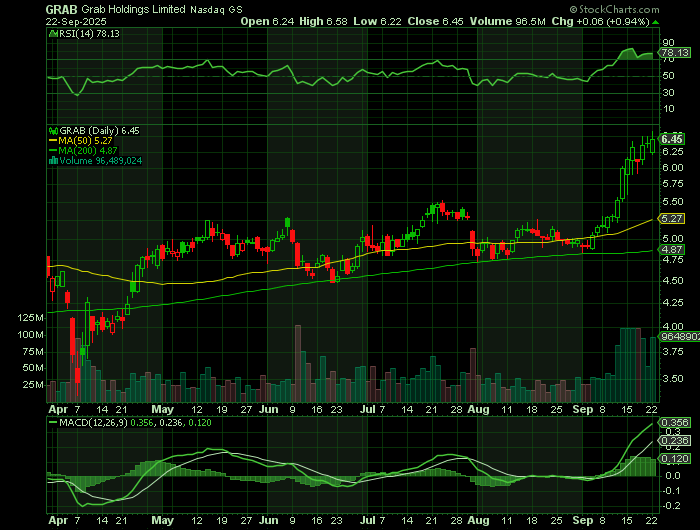Image resolution: width=700 pixels, height=530 pixels.
Task: Click the 78.13 RSI value tag on the right axis
Action: [675, 53]
